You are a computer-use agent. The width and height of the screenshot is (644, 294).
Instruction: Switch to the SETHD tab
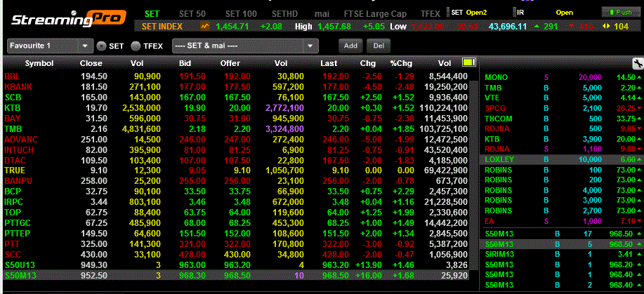pos(286,13)
